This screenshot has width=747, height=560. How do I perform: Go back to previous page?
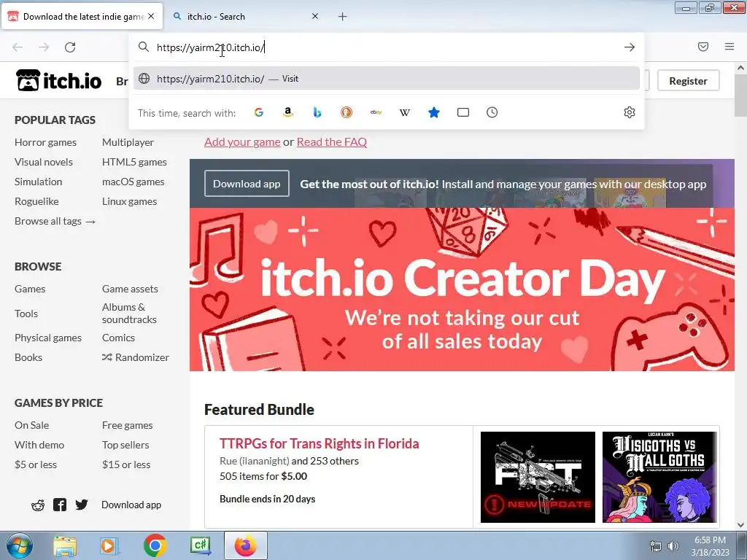[18, 47]
